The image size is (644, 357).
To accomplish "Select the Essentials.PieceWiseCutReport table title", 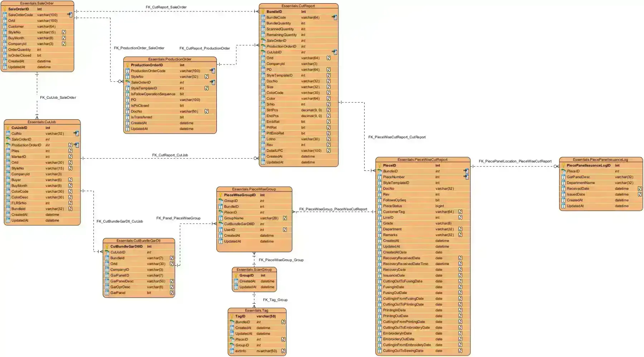I will coord(423,160).
